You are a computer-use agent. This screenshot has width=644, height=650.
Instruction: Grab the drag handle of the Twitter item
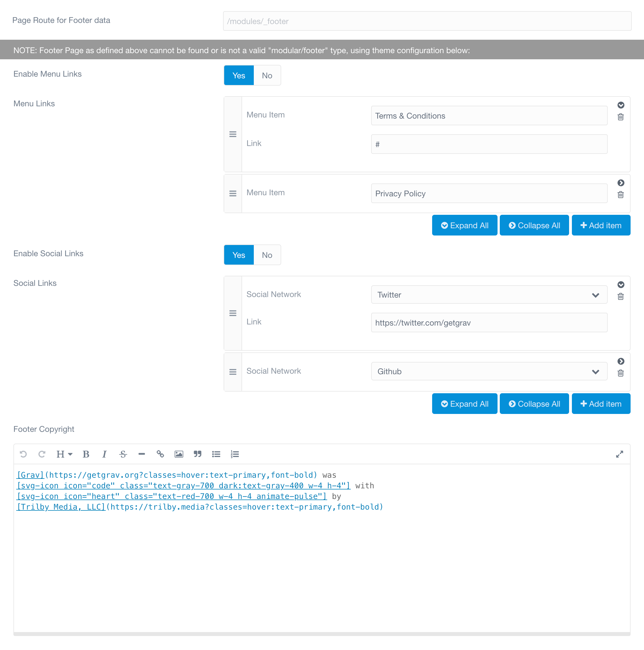point(233,313)
